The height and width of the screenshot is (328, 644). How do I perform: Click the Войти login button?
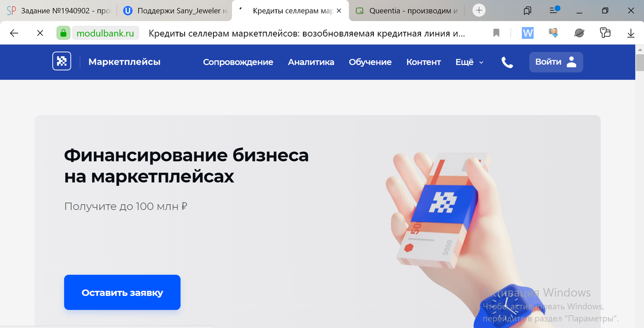click(x=556, y=62)
